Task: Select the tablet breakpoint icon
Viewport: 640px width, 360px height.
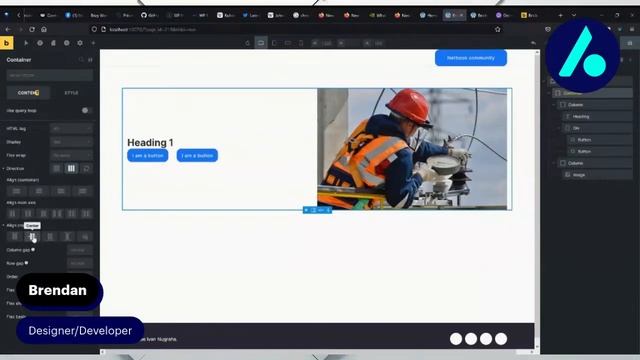Action: click(274, 43)
